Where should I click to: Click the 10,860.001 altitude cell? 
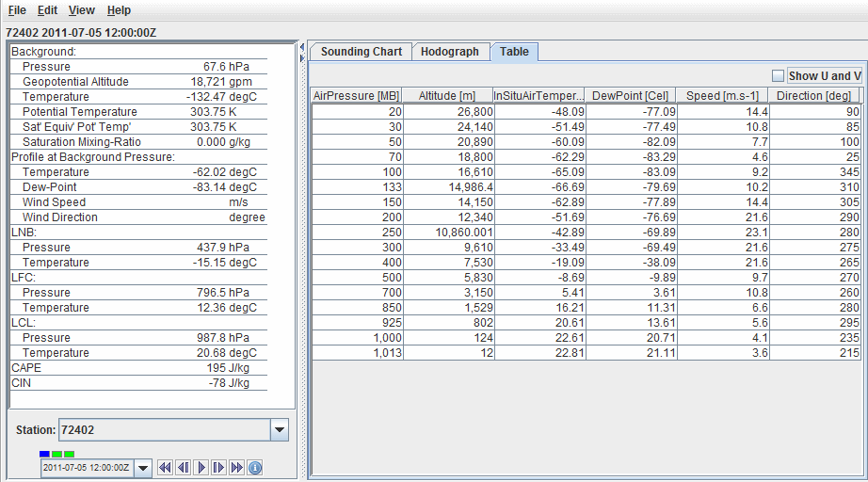(448, 232)
